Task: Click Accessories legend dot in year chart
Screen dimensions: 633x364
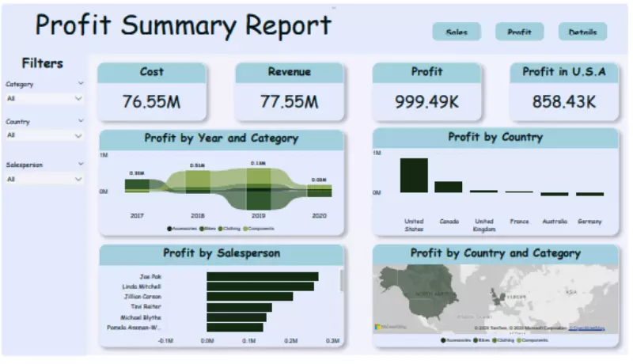Action: pyautogui.click(x=169, y=229)
